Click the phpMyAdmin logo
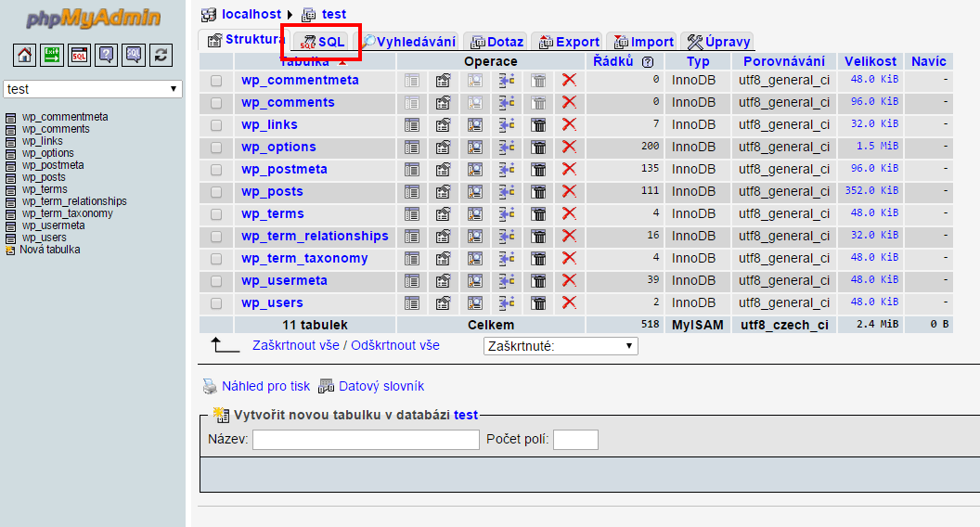This screenshot has width=980, height=527. 93,19
